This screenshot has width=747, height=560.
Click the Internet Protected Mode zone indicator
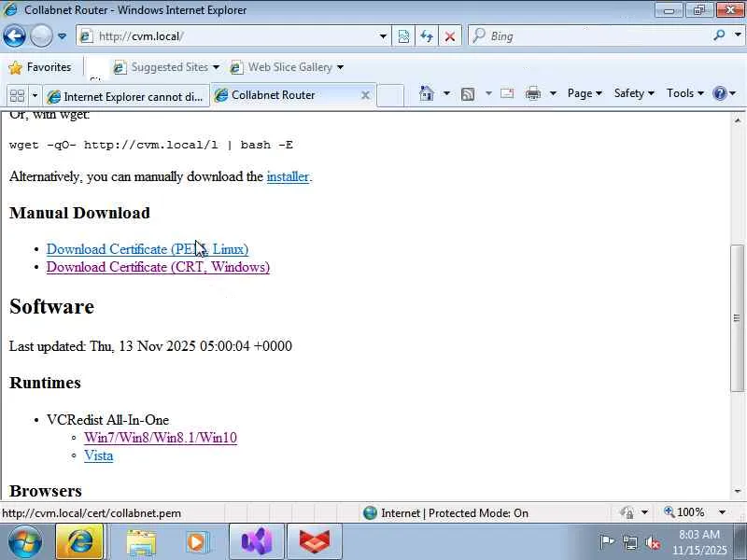pos(446,513)
